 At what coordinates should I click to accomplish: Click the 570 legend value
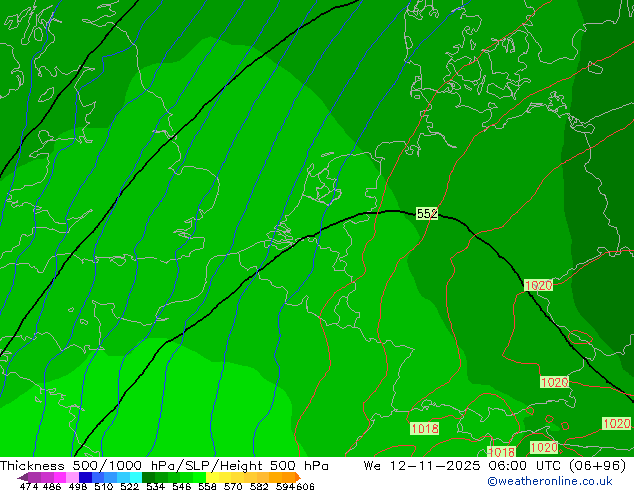point(233,486)
